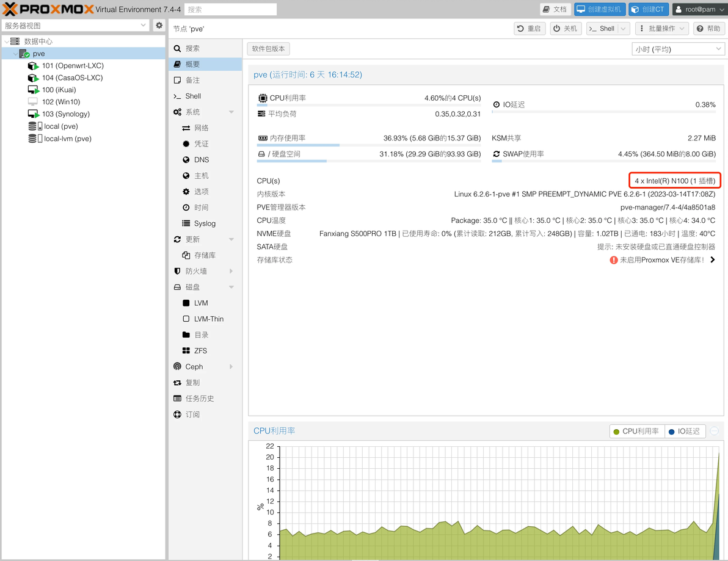Click the 创建CT button
Viewport: 728px width, 561px height.
tap(648, 9)
